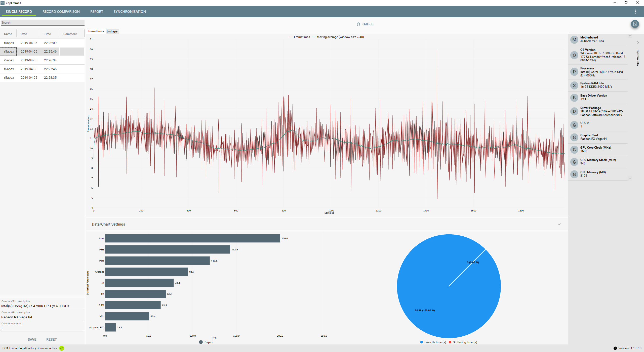Open the Report tab

click(97, 12)
